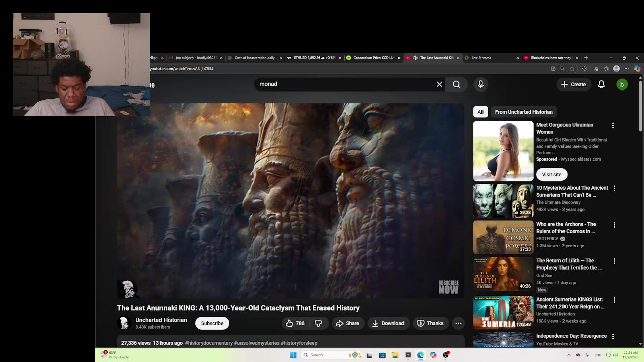Open options for Ancient Sumerian KINGS List video

coord(614,300)
